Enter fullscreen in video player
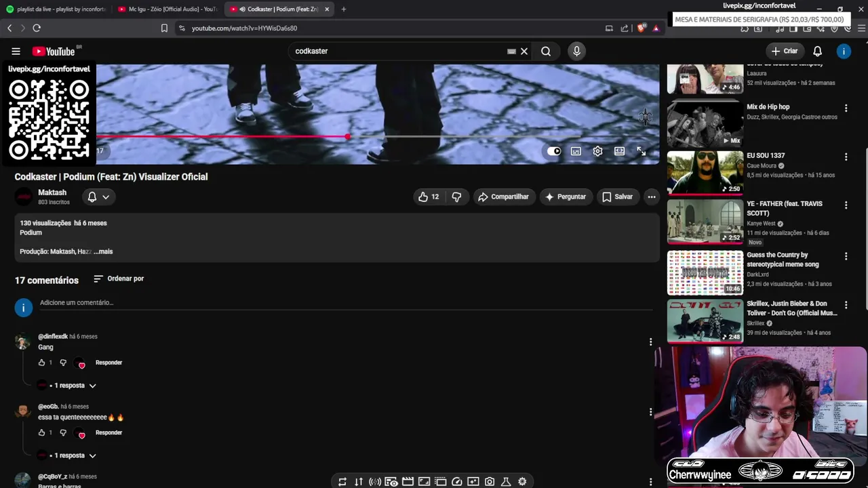This screenshot has height=488, width=868. [x=642, y=151]
